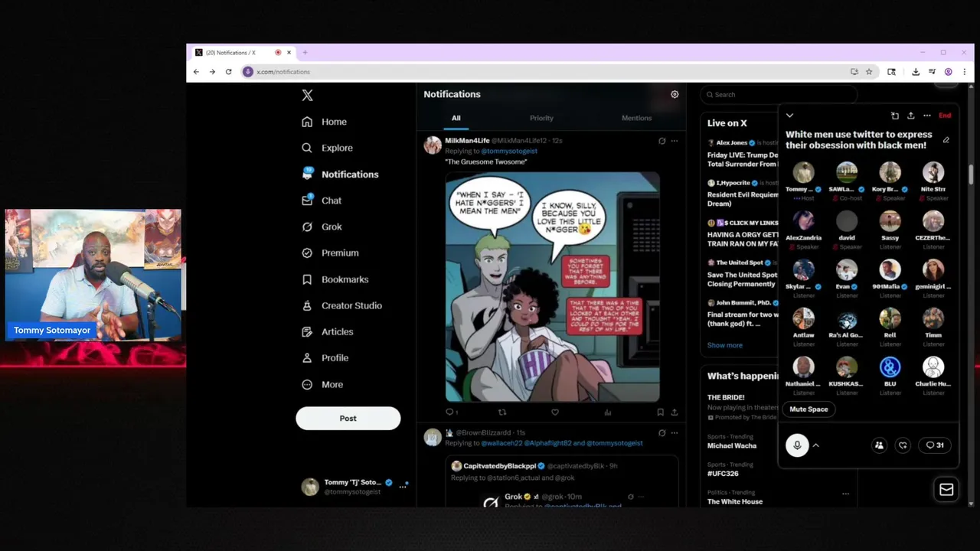Screen dimensions: 980x551
Task: Open MilkMan4Life's profile avatar
Action: 433,145
